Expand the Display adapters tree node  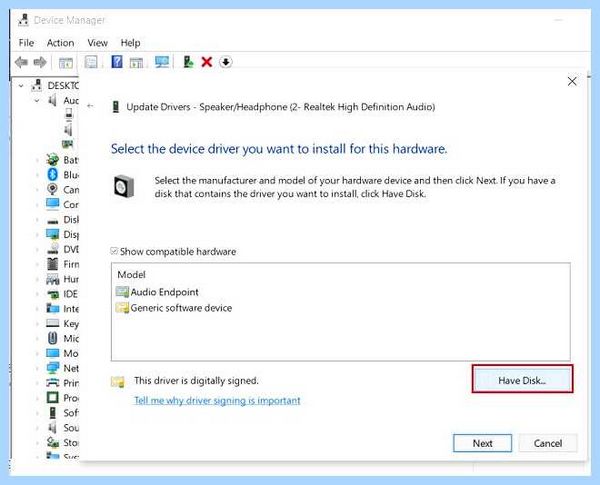(x=37, y=234)
